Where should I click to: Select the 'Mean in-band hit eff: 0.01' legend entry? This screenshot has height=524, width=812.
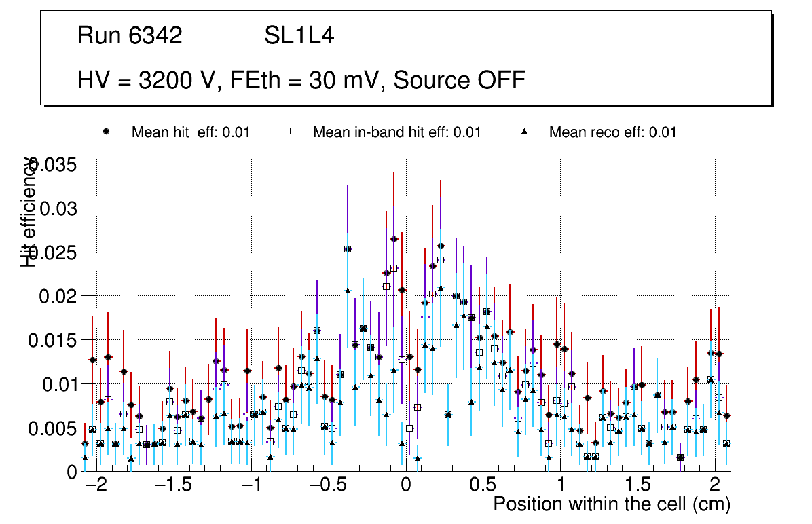pyautogui.click(x=396, y=132)
